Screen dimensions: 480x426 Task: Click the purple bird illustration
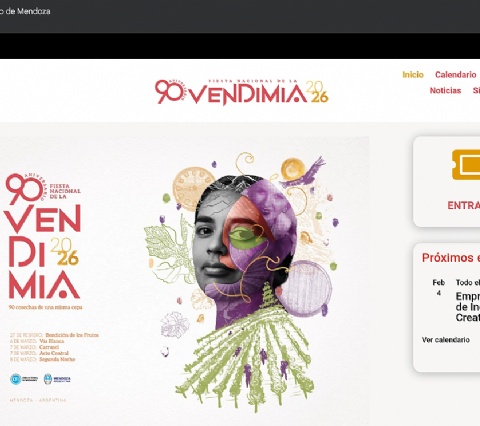click(x=303, y=174)
